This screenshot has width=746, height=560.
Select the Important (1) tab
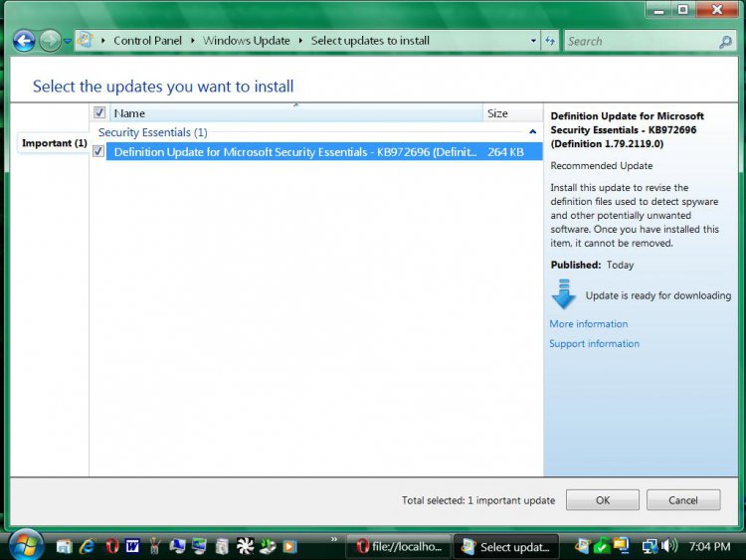click(55, 143)
